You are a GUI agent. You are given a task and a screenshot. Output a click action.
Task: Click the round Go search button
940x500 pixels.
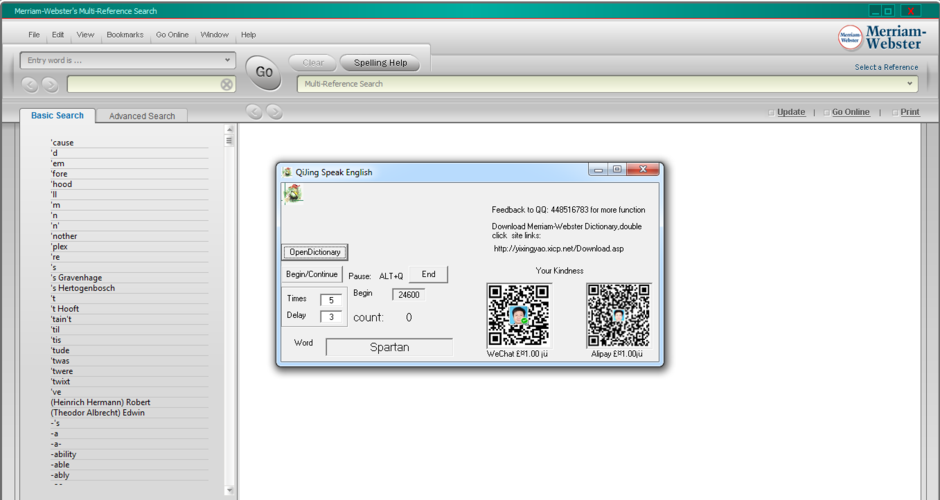(x=264, y=73)
